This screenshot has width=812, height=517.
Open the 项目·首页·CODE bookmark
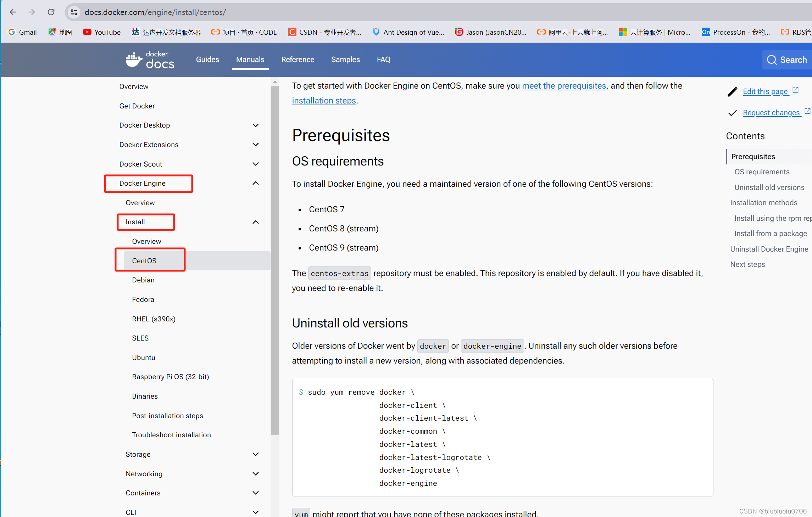(244, 32)
